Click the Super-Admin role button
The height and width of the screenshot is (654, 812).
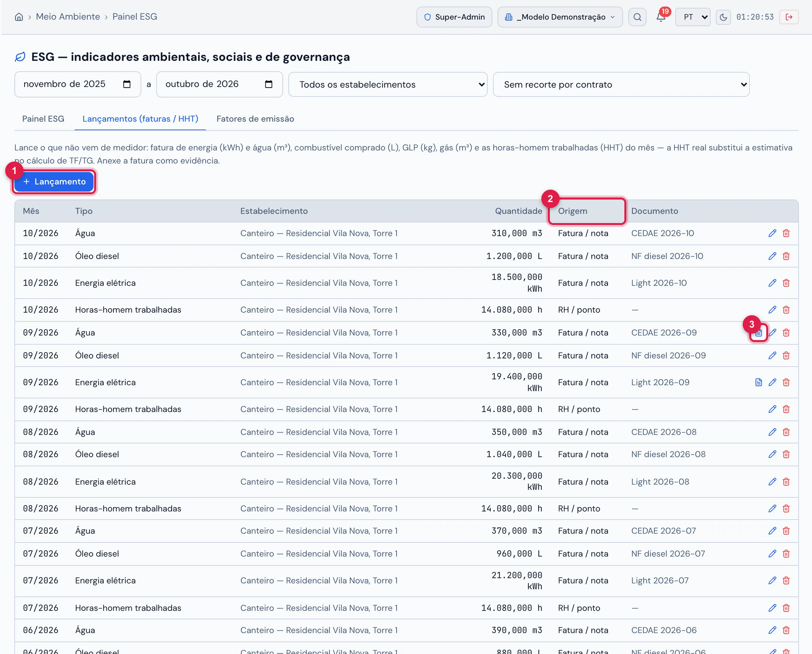(454, 17)
